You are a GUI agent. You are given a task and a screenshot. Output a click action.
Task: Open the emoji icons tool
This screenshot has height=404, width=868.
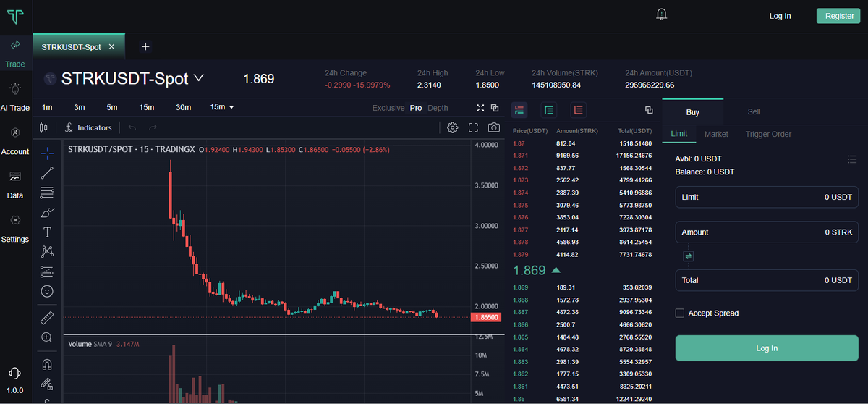pyautogui.click(x=47, y=291)
